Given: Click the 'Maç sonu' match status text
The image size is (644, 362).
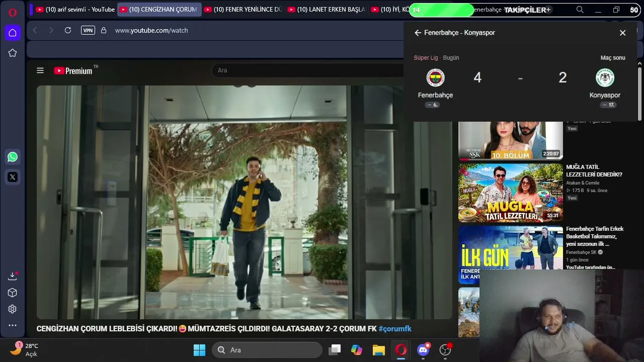Looking at the screenshot, I should tap(613, 58).
